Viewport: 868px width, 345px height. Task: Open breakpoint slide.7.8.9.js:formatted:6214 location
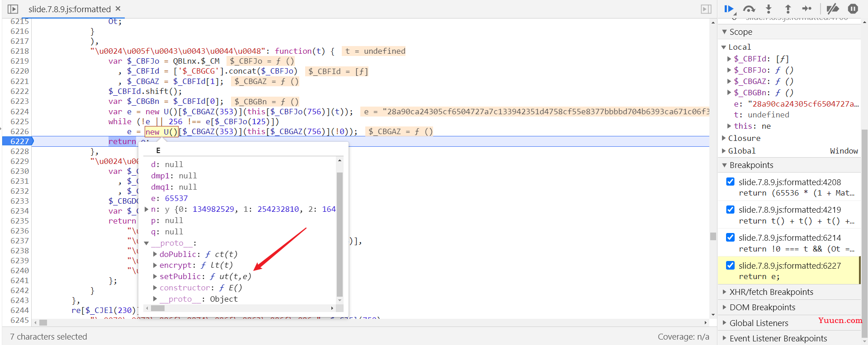point(790,238)
